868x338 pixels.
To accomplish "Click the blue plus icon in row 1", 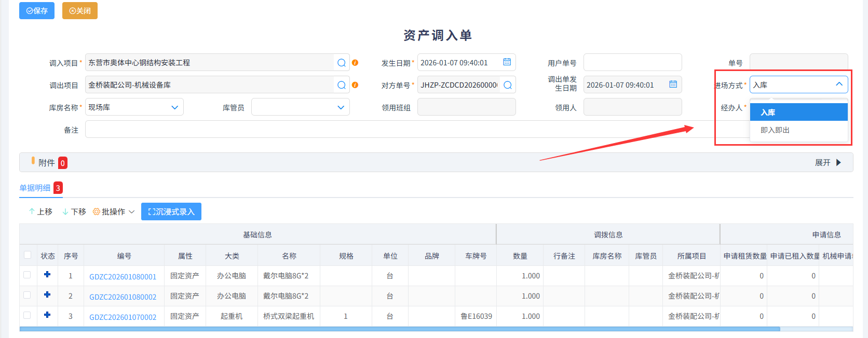I will 47,275.
